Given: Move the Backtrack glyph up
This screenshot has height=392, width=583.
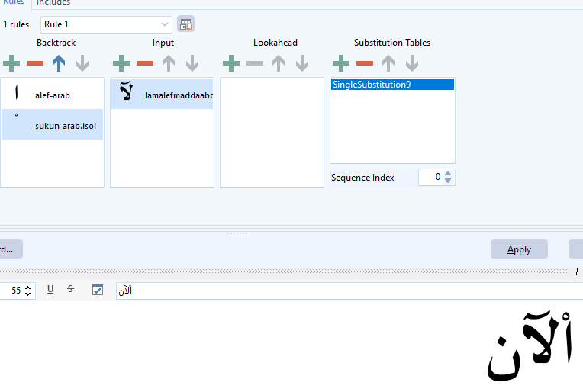Looking at the screenshot, I should (59, 63).
